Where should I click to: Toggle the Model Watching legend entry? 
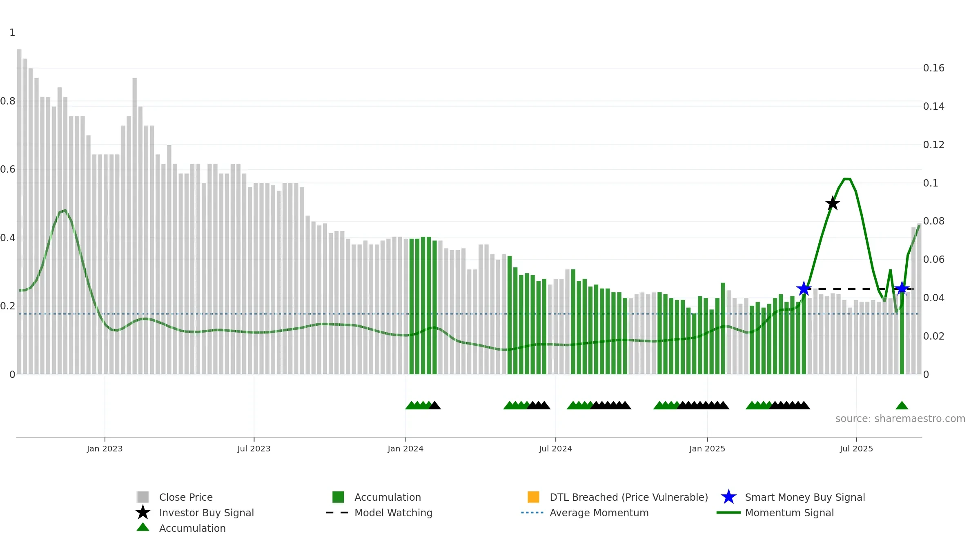(x=379, y=513)
